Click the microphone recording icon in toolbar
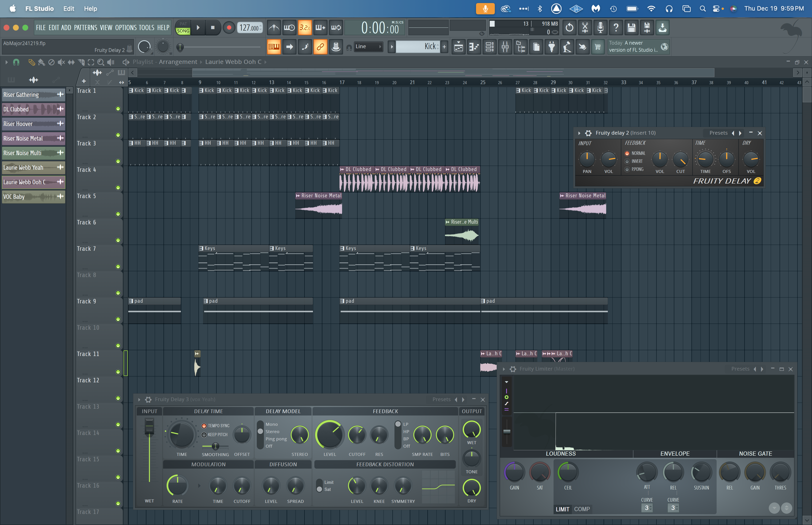This screenshot has width=812, height=525. pyautogui.click(x=600, y=28)
